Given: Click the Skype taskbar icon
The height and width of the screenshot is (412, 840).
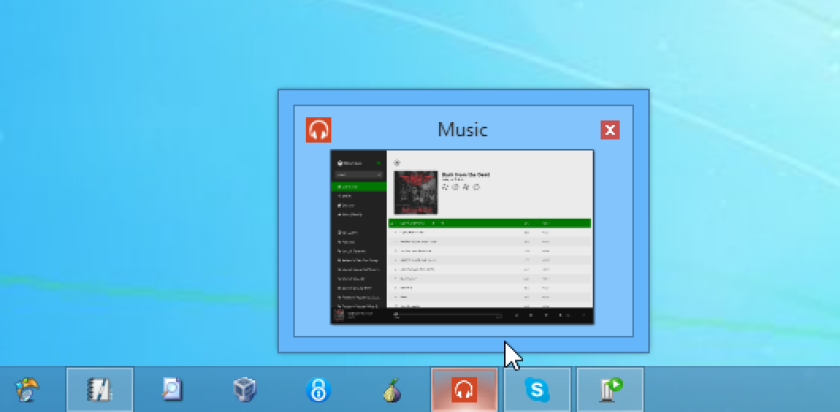Looking at the screenshot, I should click(537, 389).
